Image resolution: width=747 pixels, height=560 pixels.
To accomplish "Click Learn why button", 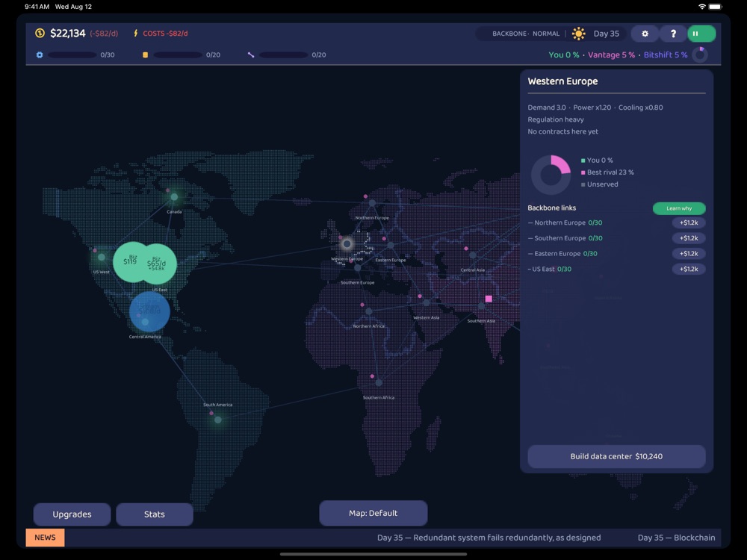I will pos(679,208).
